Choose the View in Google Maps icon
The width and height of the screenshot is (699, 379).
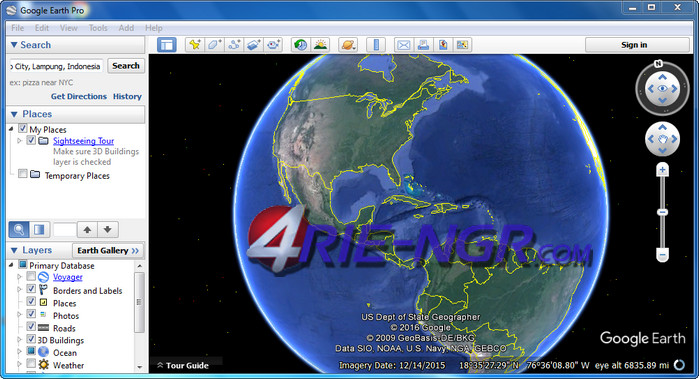click(x=462, y=45)
